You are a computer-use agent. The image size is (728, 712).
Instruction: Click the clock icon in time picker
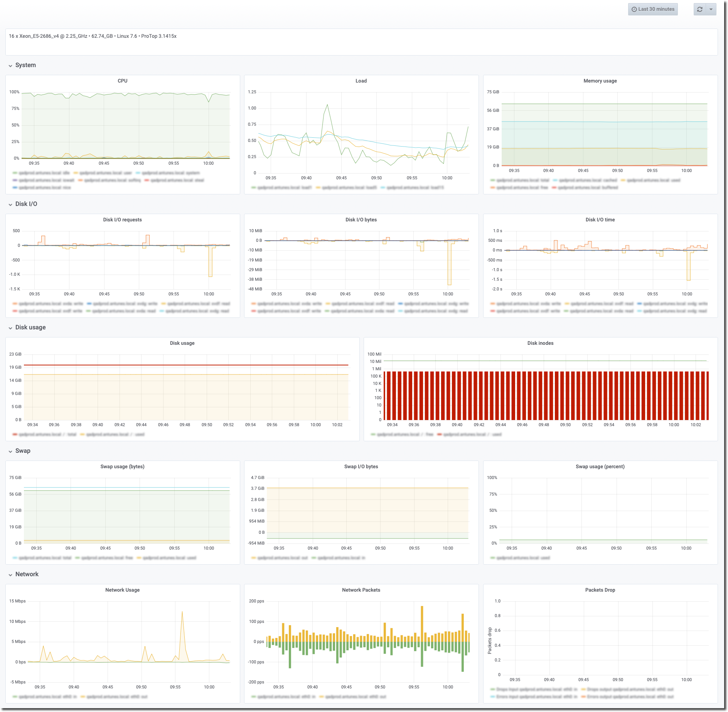click(634, 9)
